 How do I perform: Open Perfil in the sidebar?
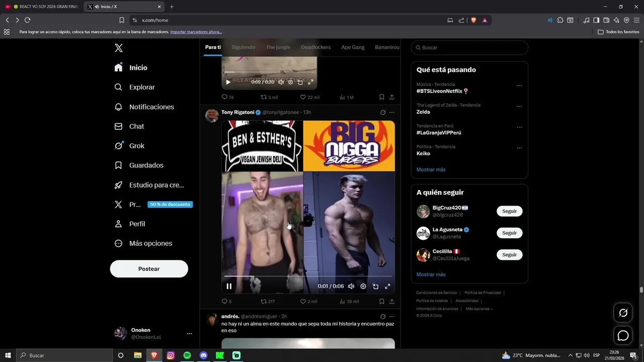pyautogui.click(x=130, y=224)
